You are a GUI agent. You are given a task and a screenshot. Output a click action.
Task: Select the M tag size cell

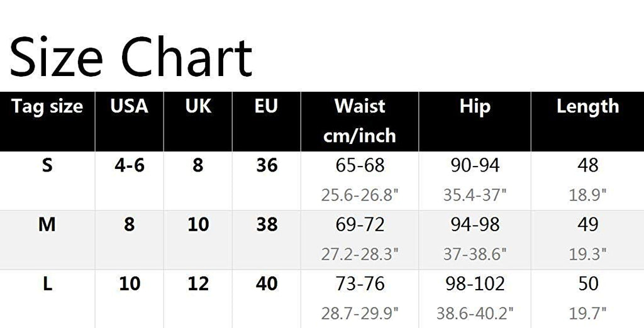coord(47,224)
